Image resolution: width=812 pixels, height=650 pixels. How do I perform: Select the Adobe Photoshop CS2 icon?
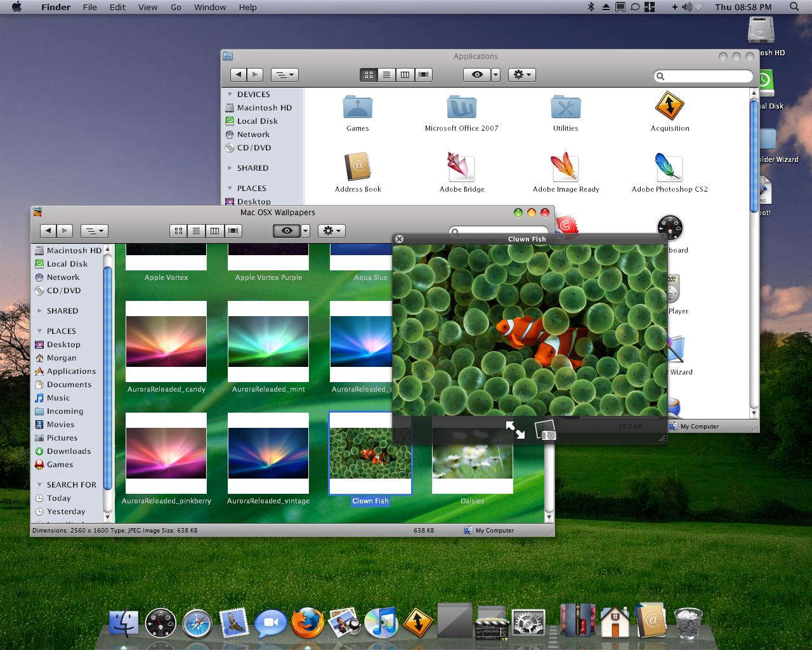click(x=669, y=168)
